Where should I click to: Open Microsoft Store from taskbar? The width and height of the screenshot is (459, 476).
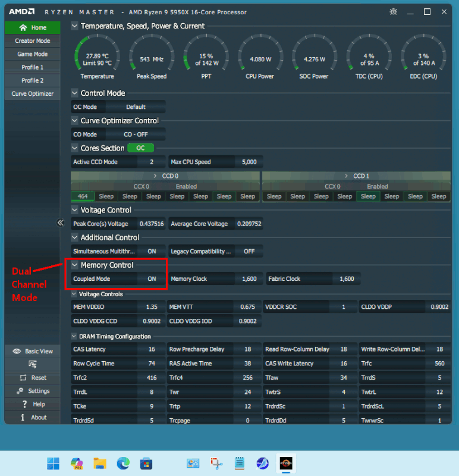click(x=146, y=464)
